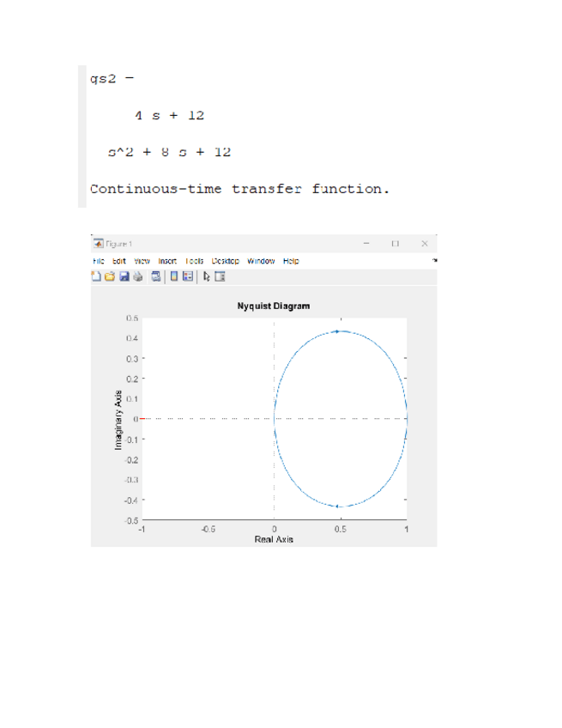Viewport: 562px width, 728px height.
Task: Click the New Figure toolbar icon
Action: tap(96, 276)
